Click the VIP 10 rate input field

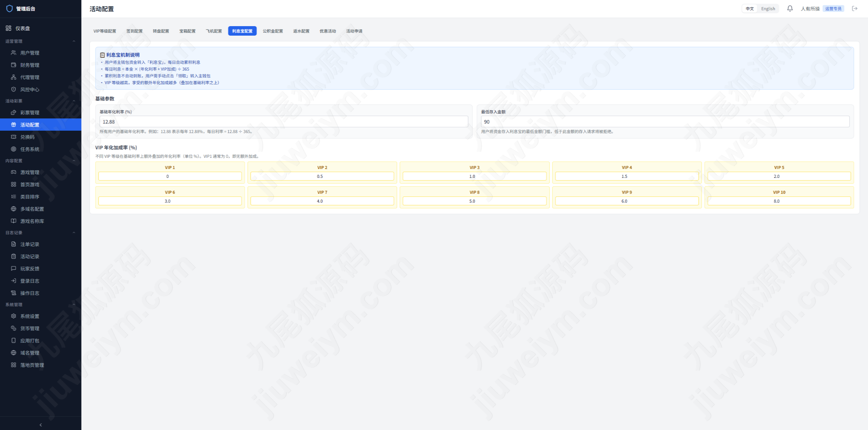click(x=779, y=201)
